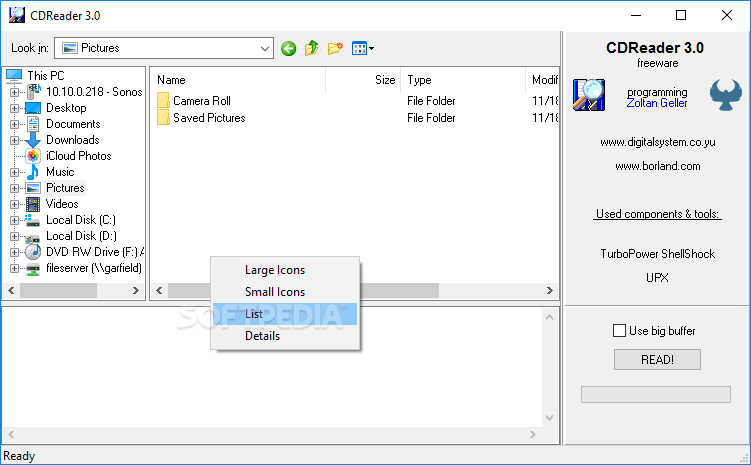Screen dimensions: 751x465
Task: Click the Local Disk (D:) drive icon
Action: pos(33,238)
